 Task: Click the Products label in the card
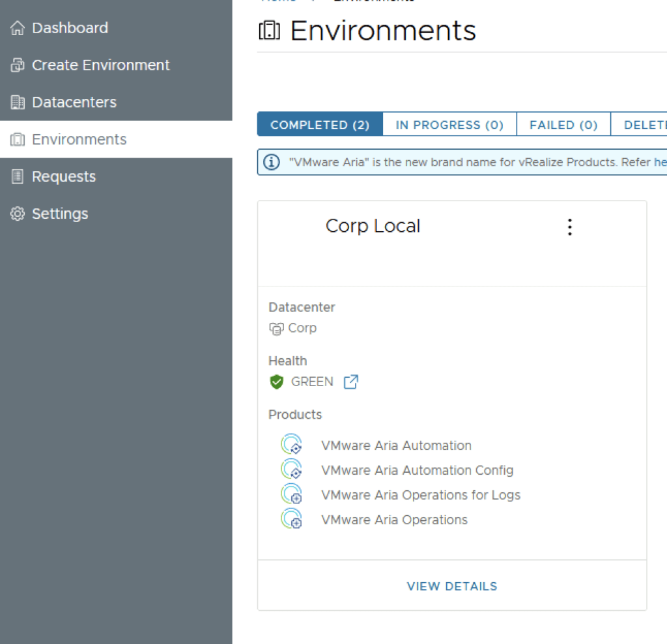[x=295, y=414]
